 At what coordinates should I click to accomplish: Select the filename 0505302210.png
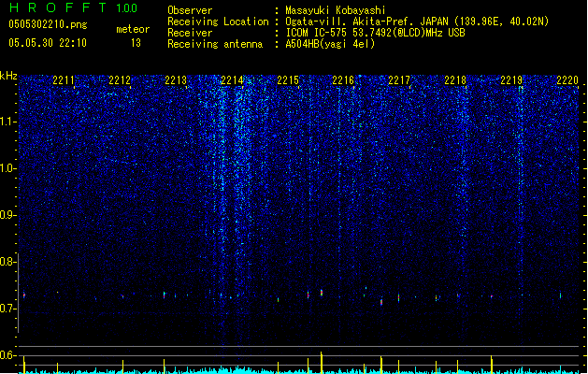click(48, 24)
